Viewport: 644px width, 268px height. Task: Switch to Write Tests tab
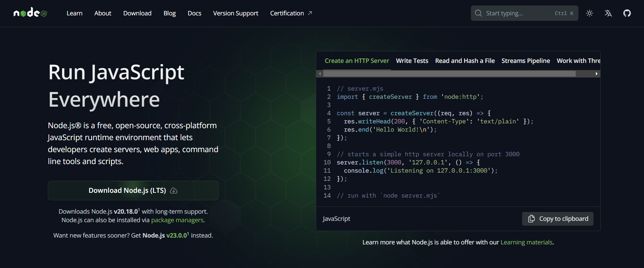[x=412, y=61]
